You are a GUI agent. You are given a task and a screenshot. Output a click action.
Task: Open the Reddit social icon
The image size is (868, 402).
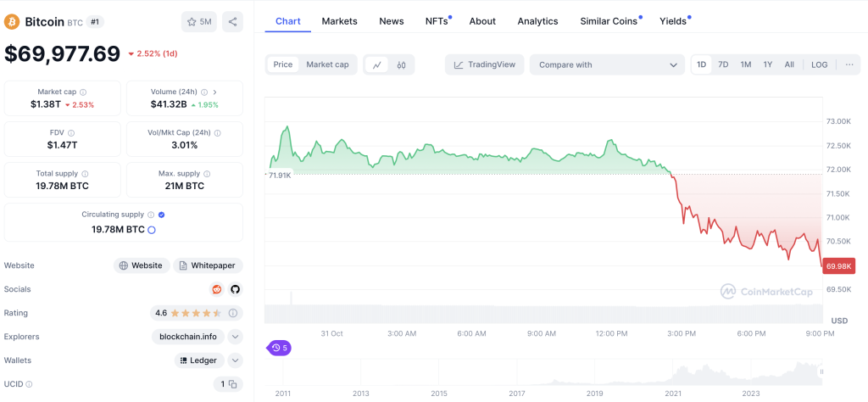coord(216,289)
